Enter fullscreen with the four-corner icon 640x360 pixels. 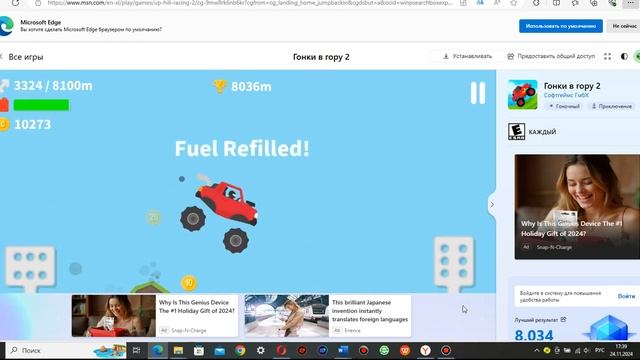click(x=607, y=57)
